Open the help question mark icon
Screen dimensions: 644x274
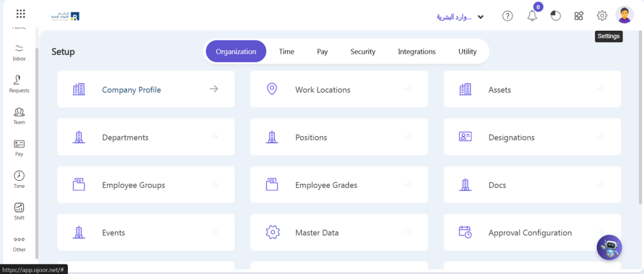pyautogui.click(x=508, y=16)
